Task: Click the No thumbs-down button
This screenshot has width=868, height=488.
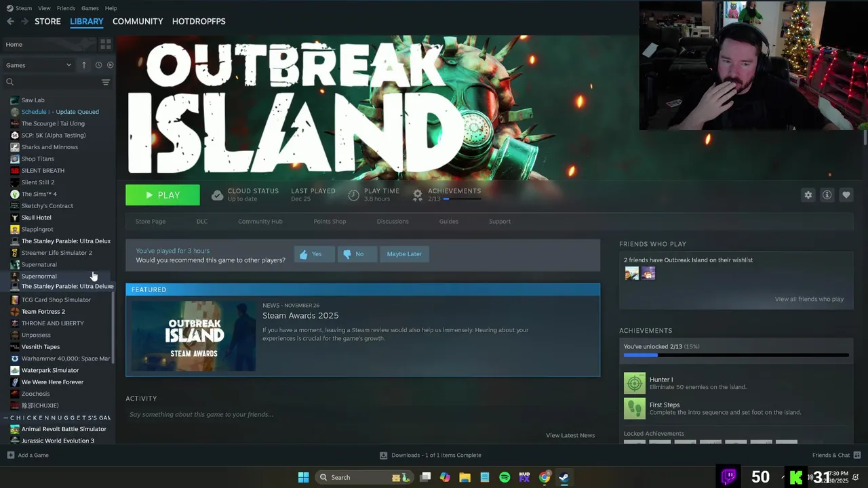Action: click(x=357, y=254)
